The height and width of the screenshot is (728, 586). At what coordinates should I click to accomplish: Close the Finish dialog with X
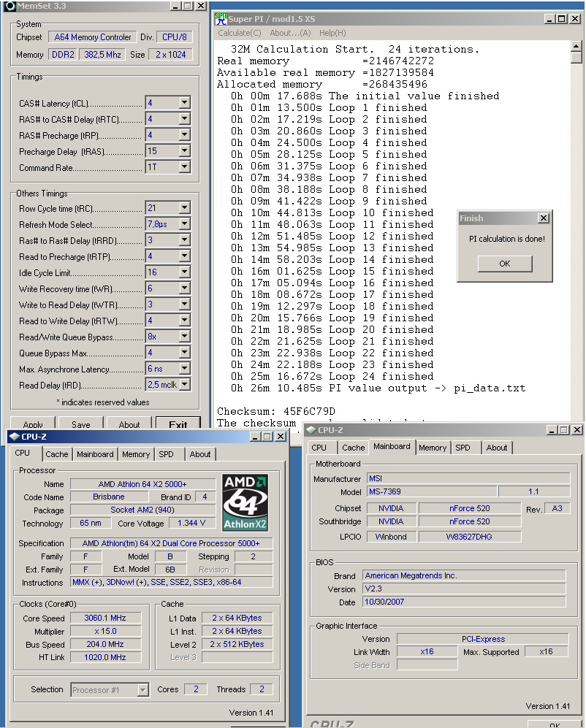[x=543, y=218]
